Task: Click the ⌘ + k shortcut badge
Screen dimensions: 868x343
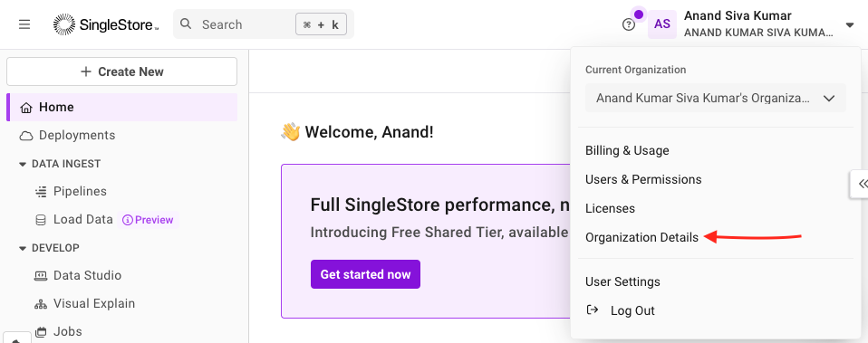Action: click(321, 24)
